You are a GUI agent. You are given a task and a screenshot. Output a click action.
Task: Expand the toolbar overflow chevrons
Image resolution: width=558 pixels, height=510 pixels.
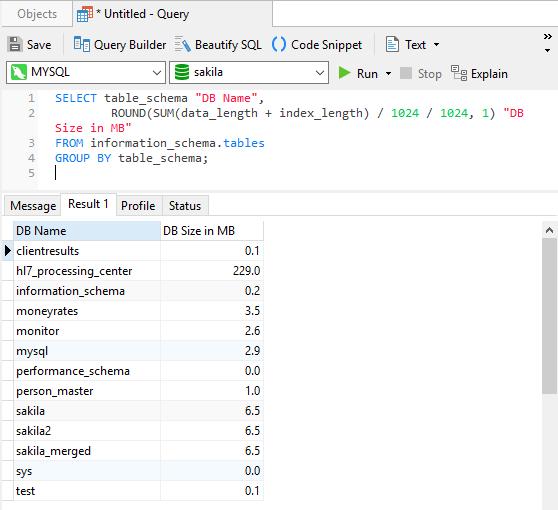tap(548, 37)
